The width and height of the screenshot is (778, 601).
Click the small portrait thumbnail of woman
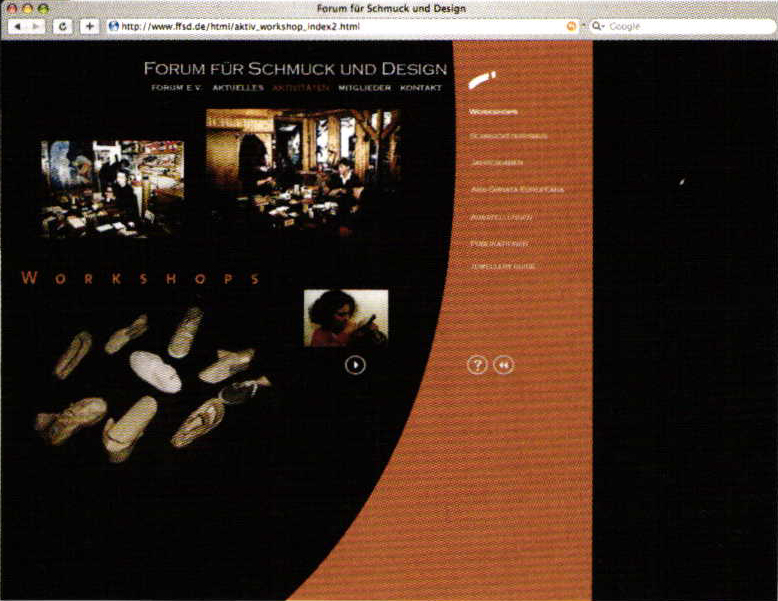coord(346,318)
